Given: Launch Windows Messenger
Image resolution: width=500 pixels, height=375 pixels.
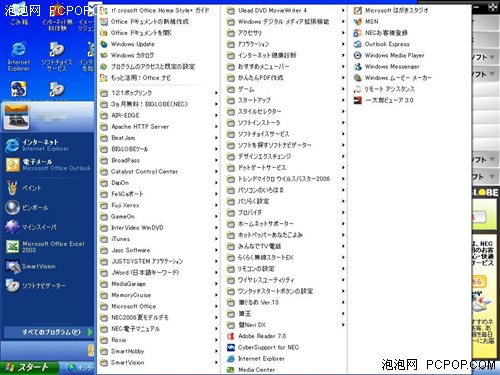Looking at the screenshot, I should click(387, 67).
